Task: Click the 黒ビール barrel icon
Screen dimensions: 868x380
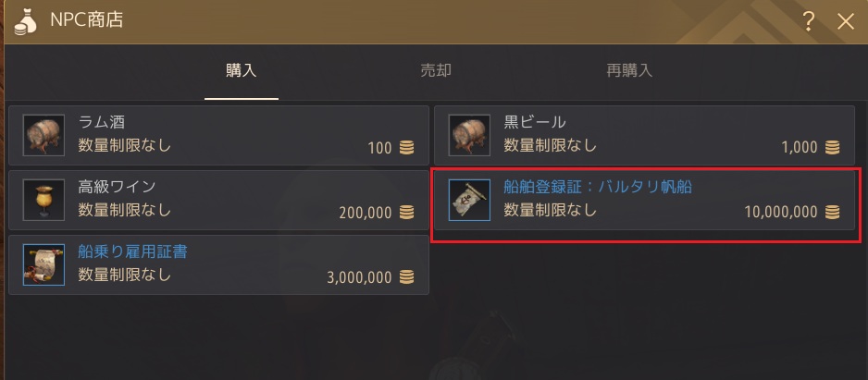Action: pyautogui.click(x=469, y=135)
